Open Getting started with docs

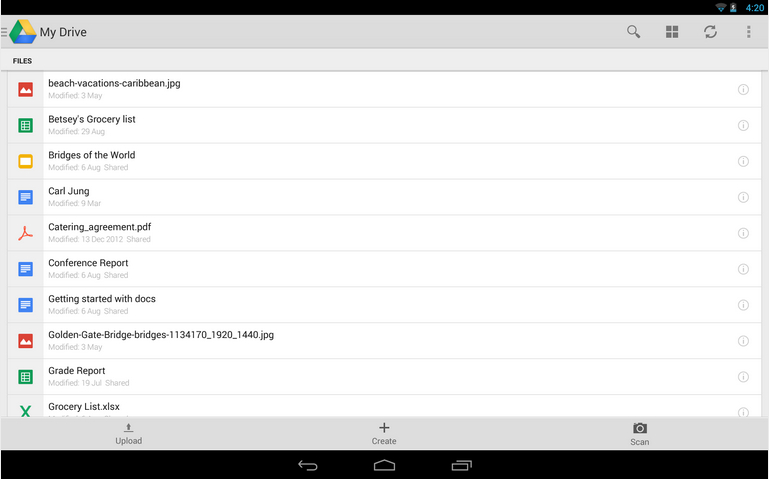[x=384, y=305]
